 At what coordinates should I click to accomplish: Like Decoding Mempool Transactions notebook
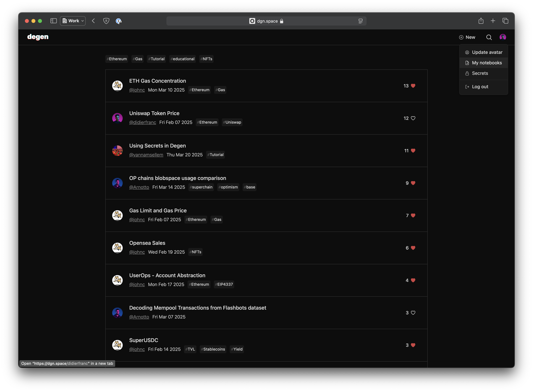coord(413,313)
